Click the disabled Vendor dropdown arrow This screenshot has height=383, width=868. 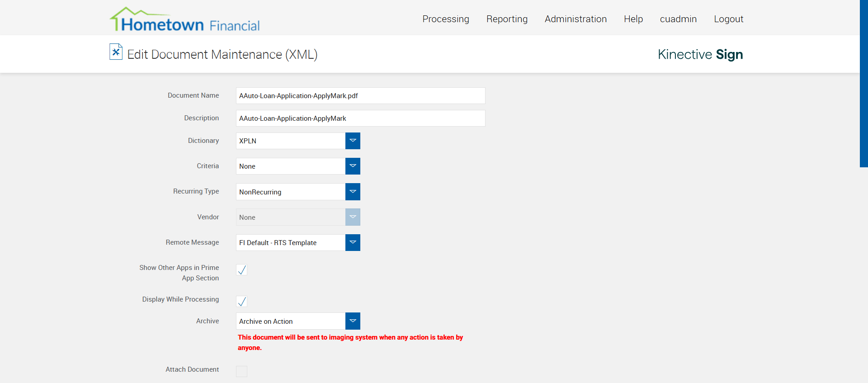pos(353,217)
